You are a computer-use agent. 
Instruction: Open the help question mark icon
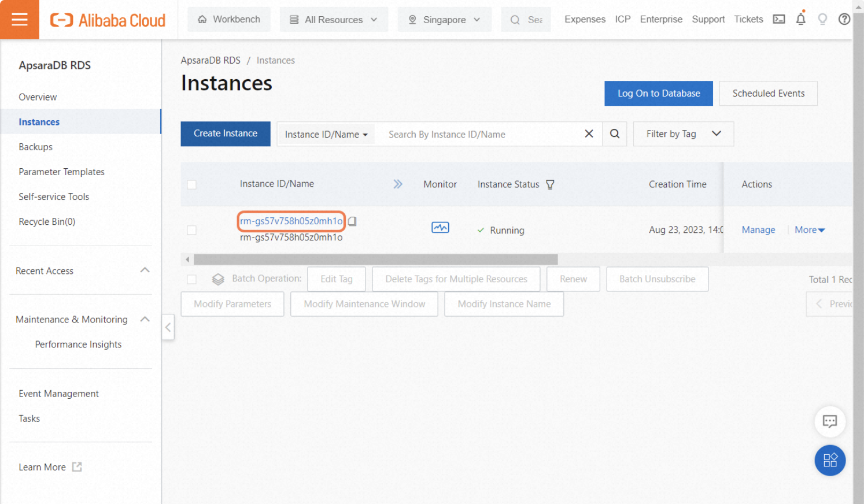click(844, 19)
